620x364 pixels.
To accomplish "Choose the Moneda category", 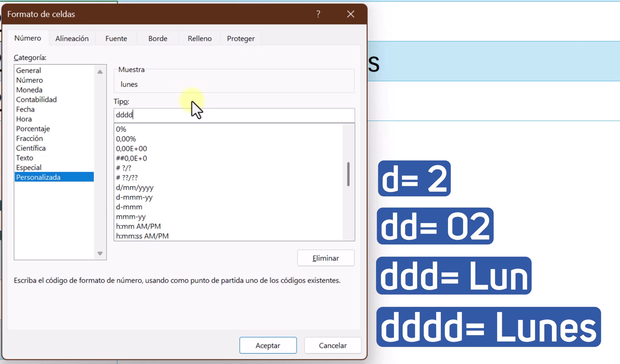I will (29, 90).
